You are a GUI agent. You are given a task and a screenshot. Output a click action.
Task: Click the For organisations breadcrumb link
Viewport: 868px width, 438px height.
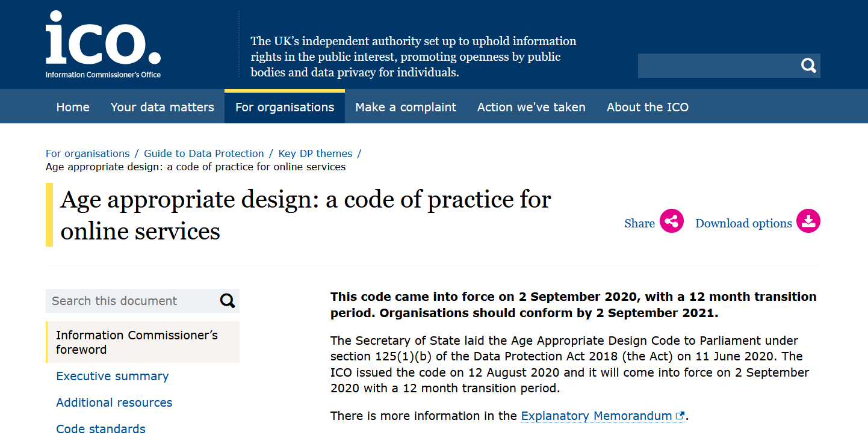click(x=88, y=153)
